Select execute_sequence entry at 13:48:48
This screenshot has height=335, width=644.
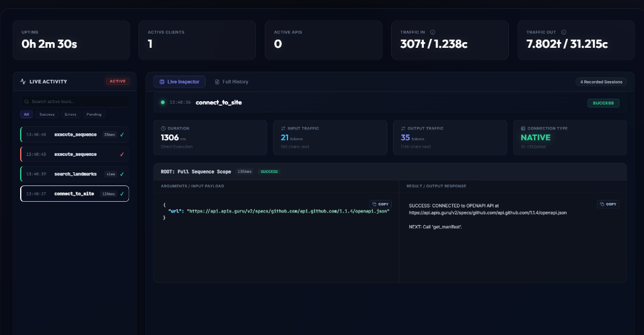click(75, 135)
